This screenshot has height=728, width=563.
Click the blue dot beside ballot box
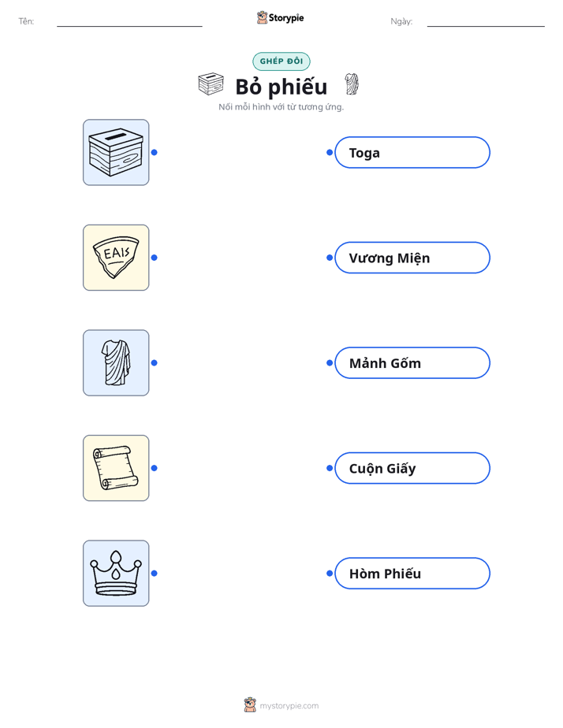tap(155, 152)
